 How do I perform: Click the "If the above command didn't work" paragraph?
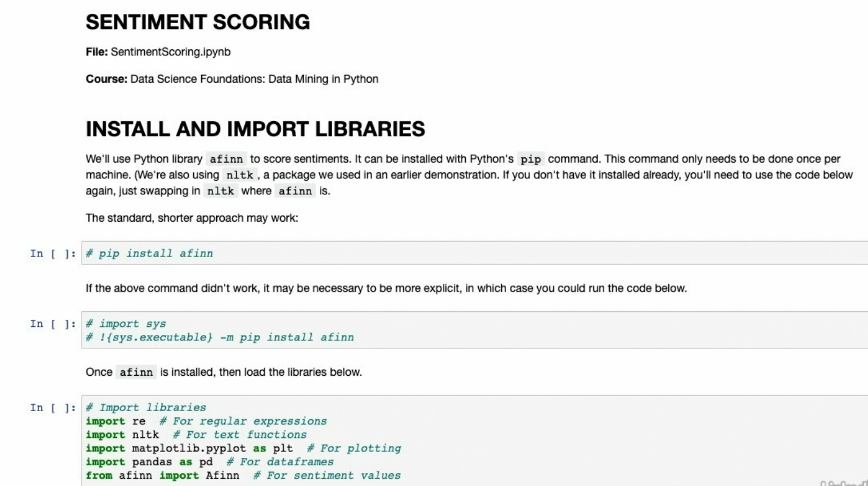[386, 288]
